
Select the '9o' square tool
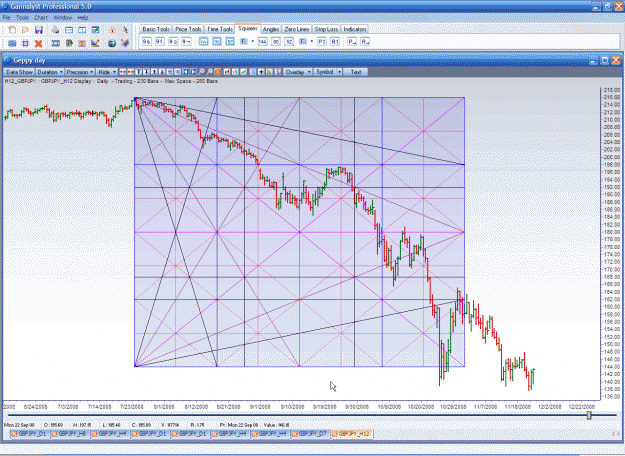(x=173, y=41)
